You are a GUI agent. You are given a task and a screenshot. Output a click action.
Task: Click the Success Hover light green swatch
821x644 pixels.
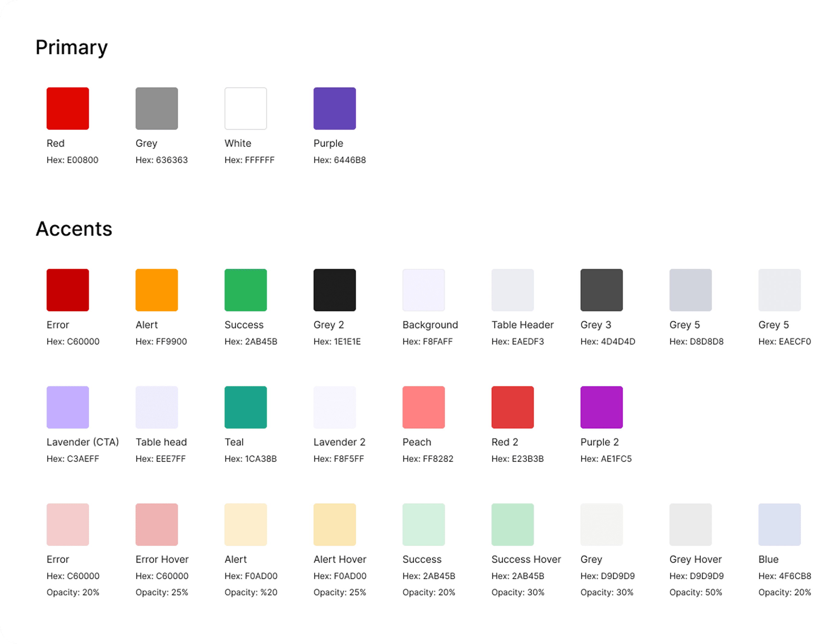512,525
